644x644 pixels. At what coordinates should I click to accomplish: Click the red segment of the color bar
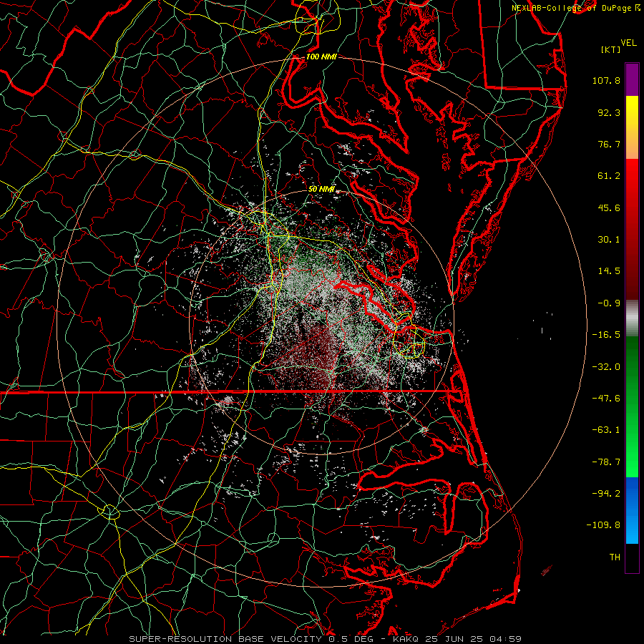[x=632, y=230]
